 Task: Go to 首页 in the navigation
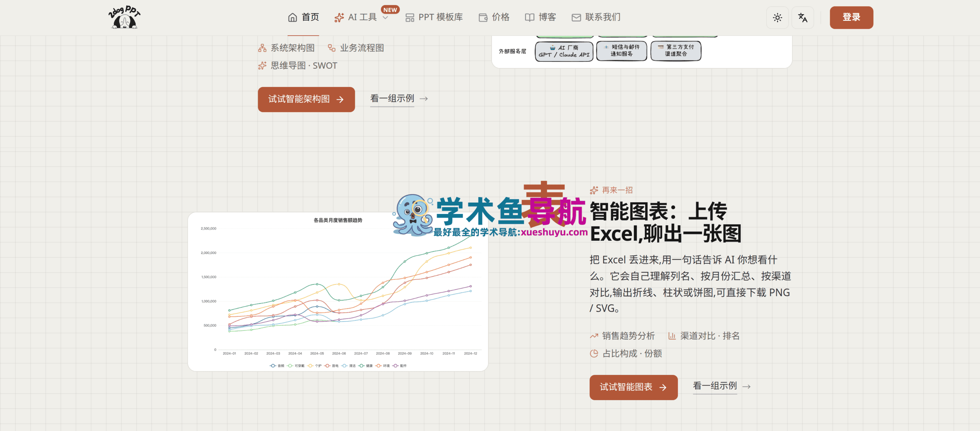[303, 17]
